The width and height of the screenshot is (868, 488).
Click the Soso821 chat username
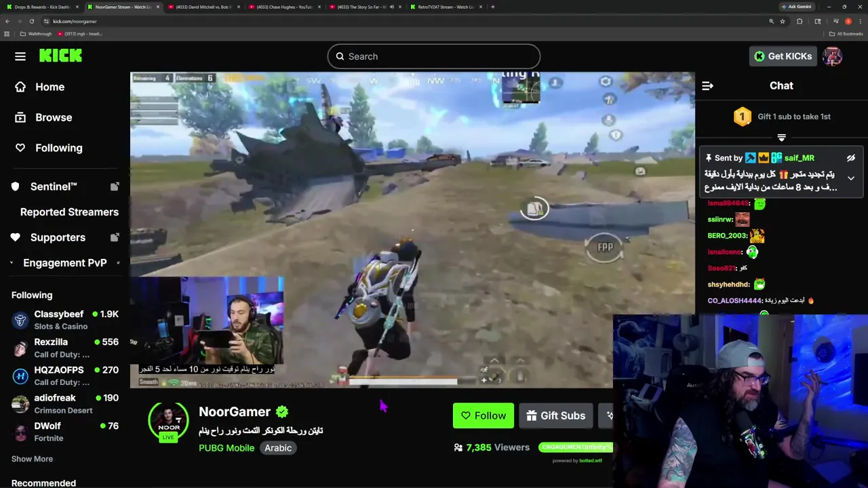pos(722,268)
